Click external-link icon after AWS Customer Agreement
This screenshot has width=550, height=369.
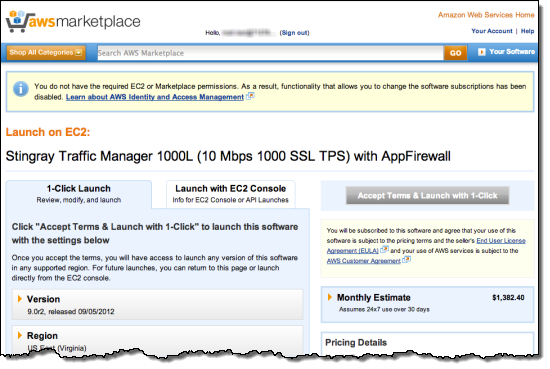406,260
